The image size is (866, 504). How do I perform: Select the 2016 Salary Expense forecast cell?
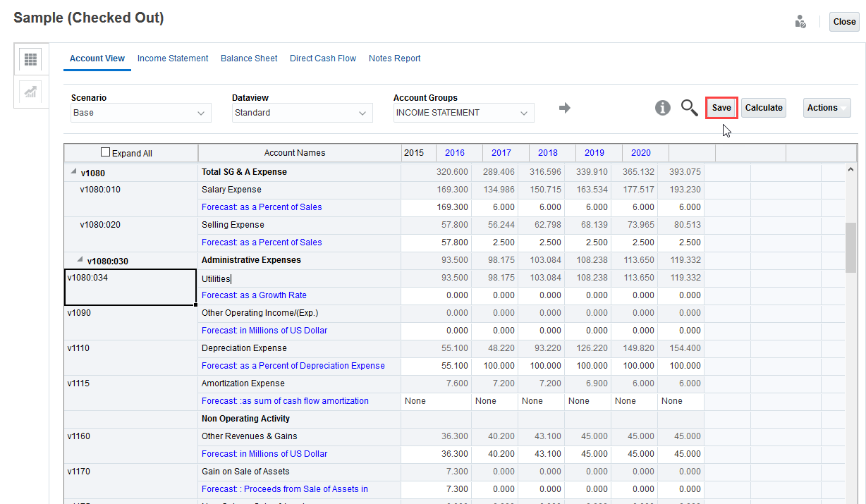(494, 207)
